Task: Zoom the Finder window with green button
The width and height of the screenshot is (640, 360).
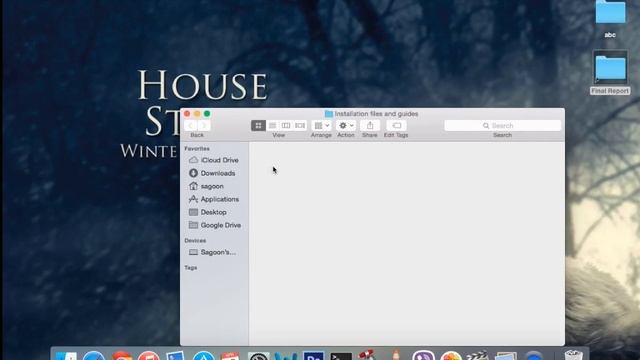Action: [x=207, y=113]
